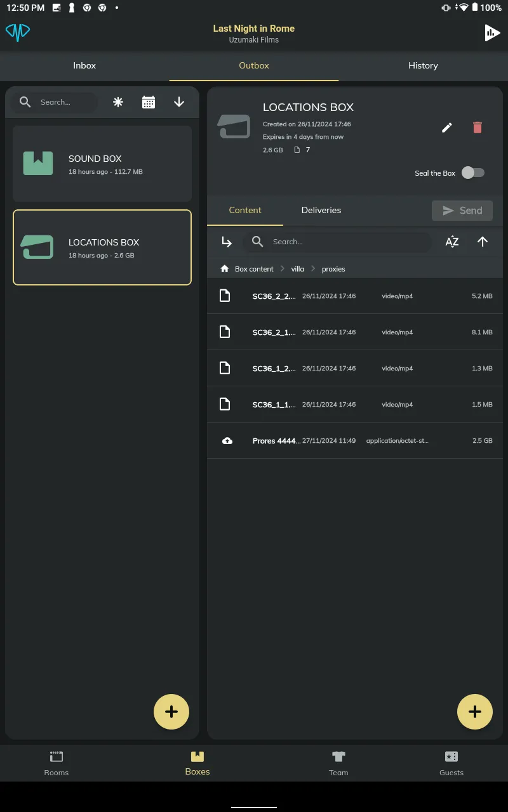
Task: Click the SOUND BOX green box icon
Action: 38,163
